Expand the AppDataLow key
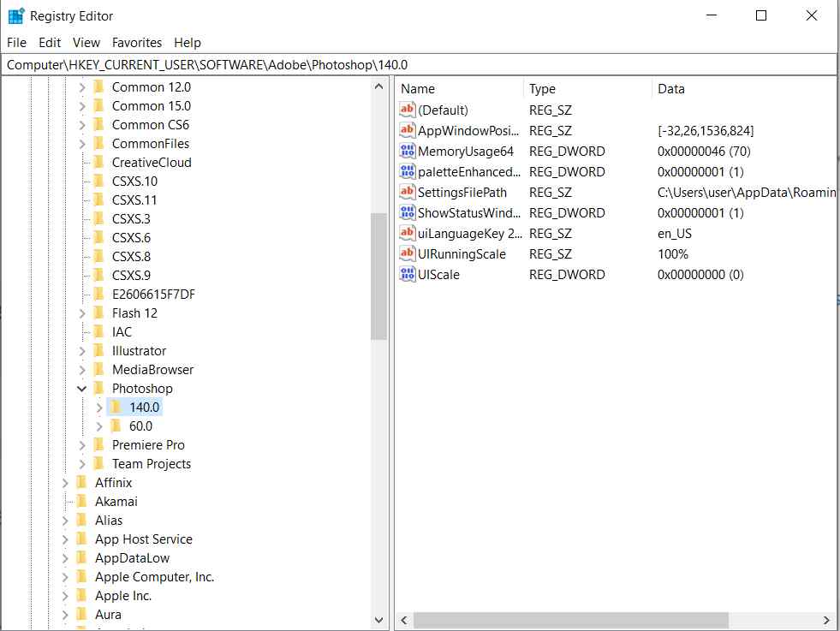Screen dimensions: 840x631 pos(65,558)
